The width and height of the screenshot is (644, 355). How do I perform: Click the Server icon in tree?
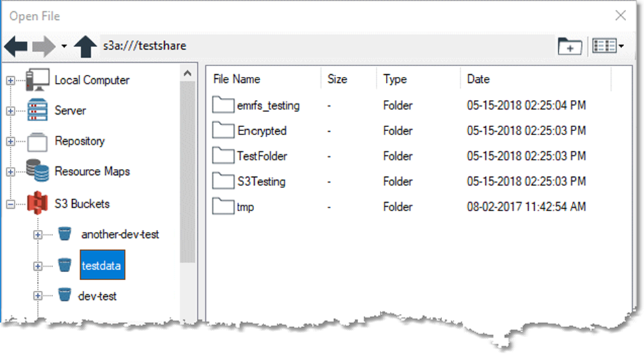click(38, 111)
